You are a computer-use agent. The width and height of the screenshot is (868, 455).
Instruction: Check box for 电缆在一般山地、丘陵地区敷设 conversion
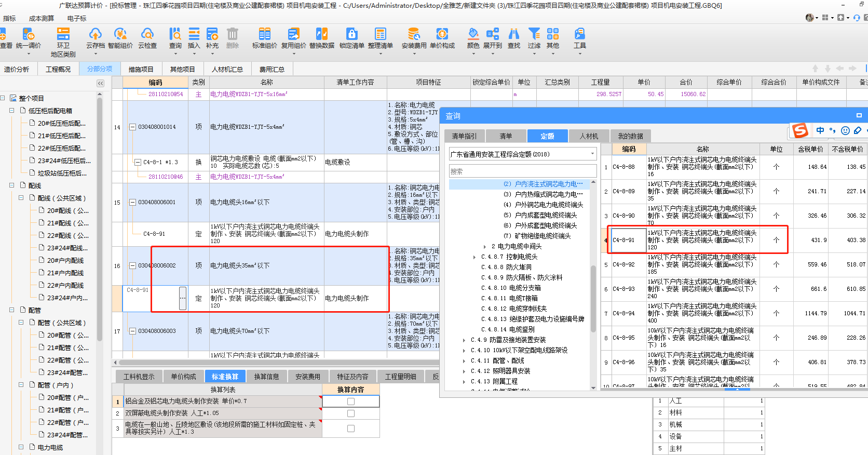point(351,429)
